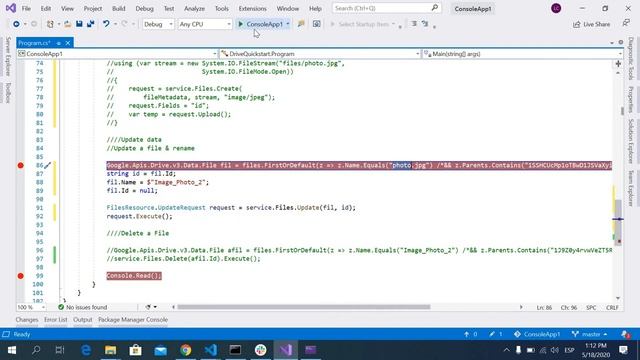The height and width of the screenshot is (360, 640).
Task: Click the split editor handle above the vertical scrollbar
Action: tap(618, 64)
